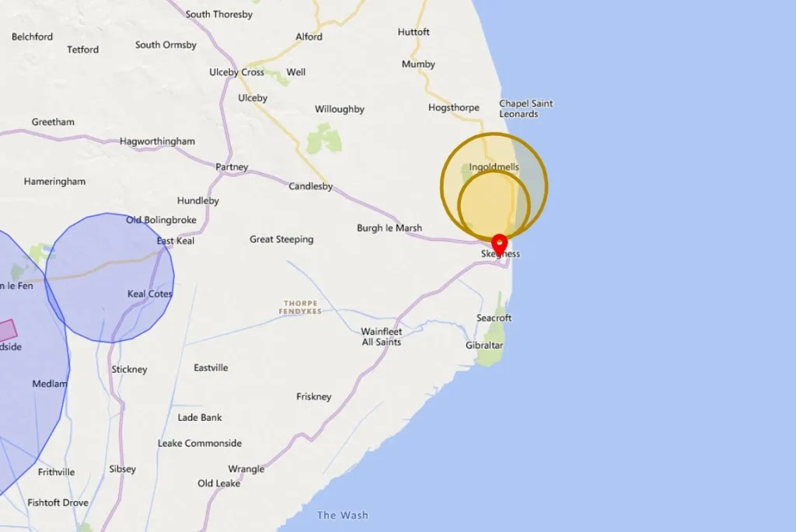Image resolution: width=796 pixels, height=532 pixels.
Task: Select the South Ormsby label
Action: pos(166,44)
